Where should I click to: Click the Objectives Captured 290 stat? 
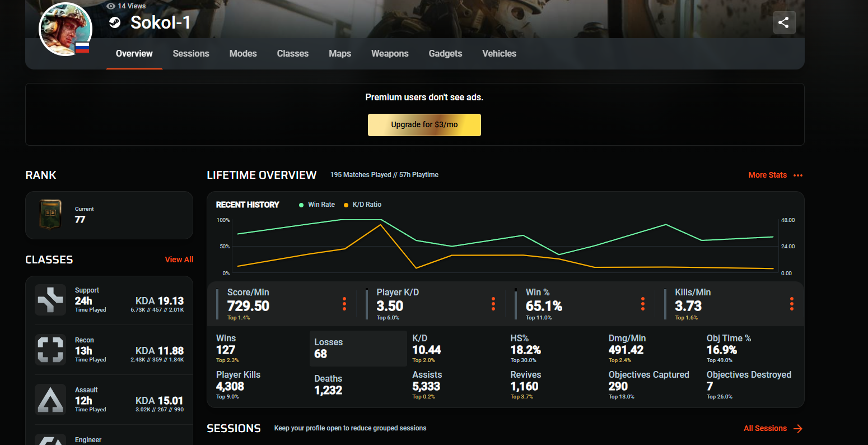point(649,385)
